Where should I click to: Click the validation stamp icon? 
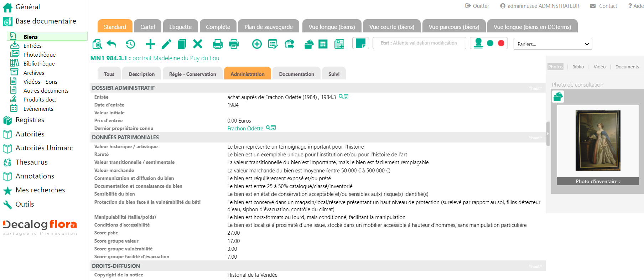tap(478, 43)
